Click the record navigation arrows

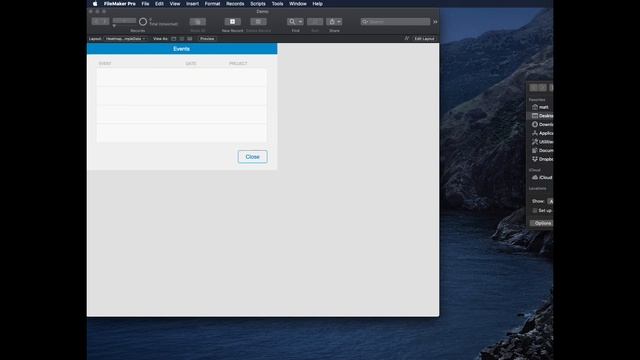click(x=100, y=21)
